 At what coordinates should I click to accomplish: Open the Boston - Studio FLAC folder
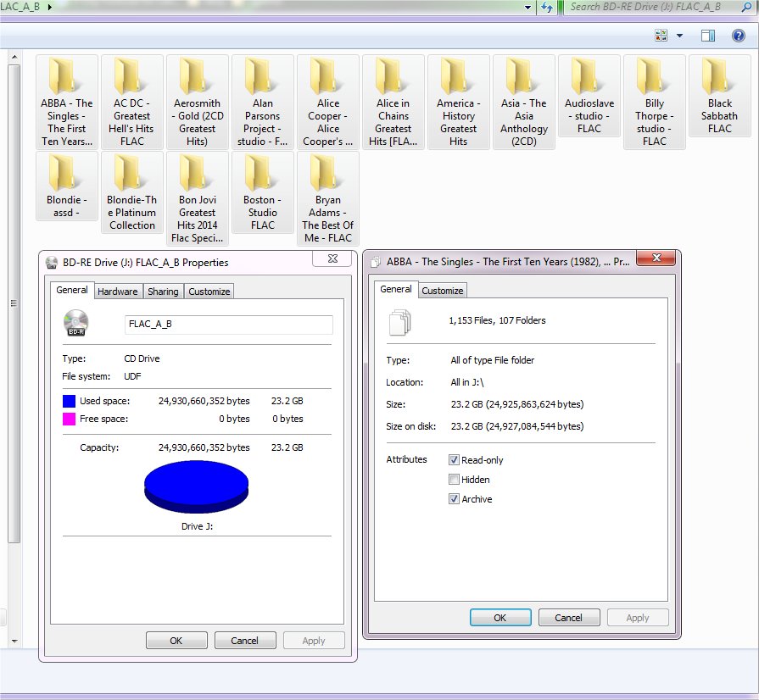click(263, 192)
